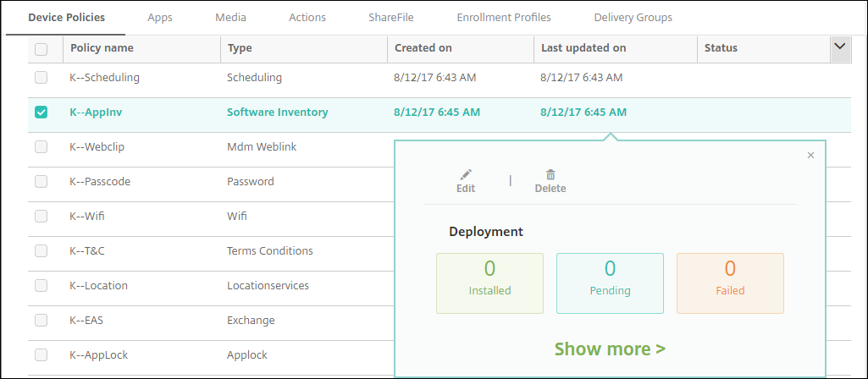
Task: Sort by Policy name column header
Action: pyautogui.click(x=102, y=48)
